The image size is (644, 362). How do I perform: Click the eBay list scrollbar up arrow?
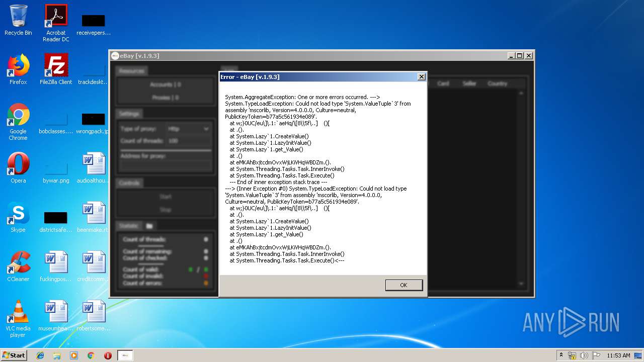click(x=521, y=93)
